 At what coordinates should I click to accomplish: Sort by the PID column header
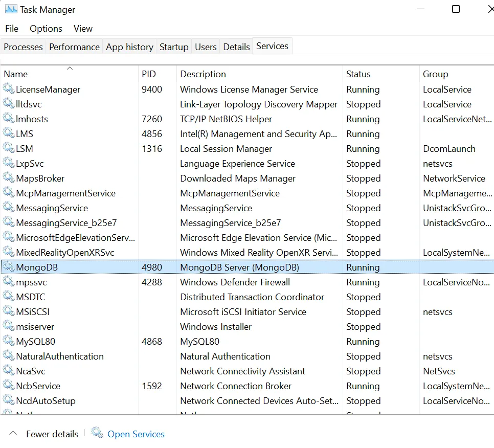149,74
